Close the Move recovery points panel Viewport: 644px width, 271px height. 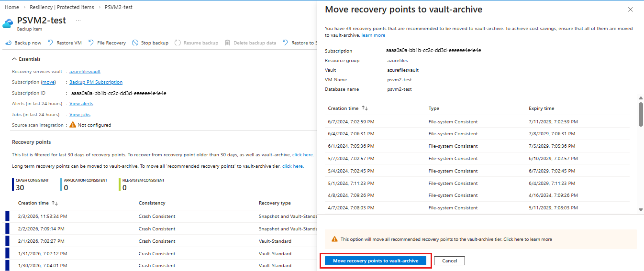630,10
